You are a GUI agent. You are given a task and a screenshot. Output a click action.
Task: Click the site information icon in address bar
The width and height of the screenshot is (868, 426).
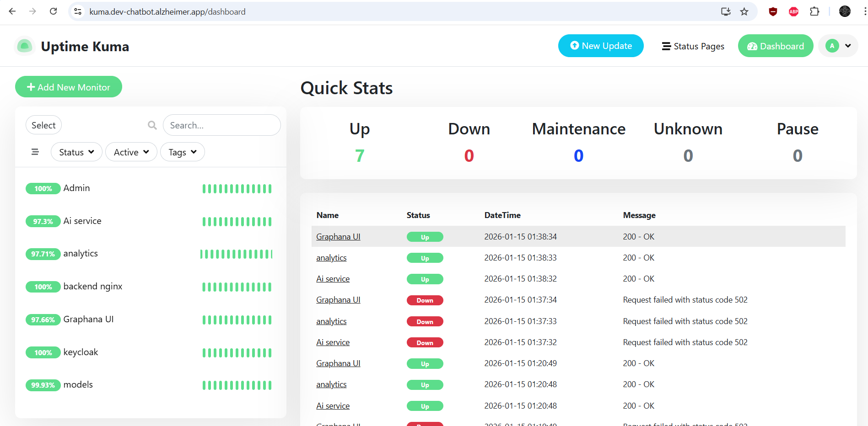[x=78, y=11]
